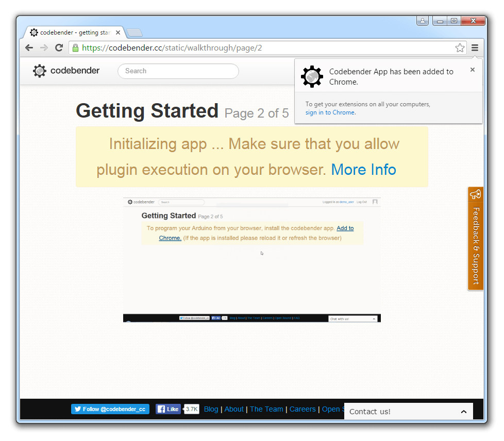Click the More Info link
The image size is (504, 441).
coord(363,170)
